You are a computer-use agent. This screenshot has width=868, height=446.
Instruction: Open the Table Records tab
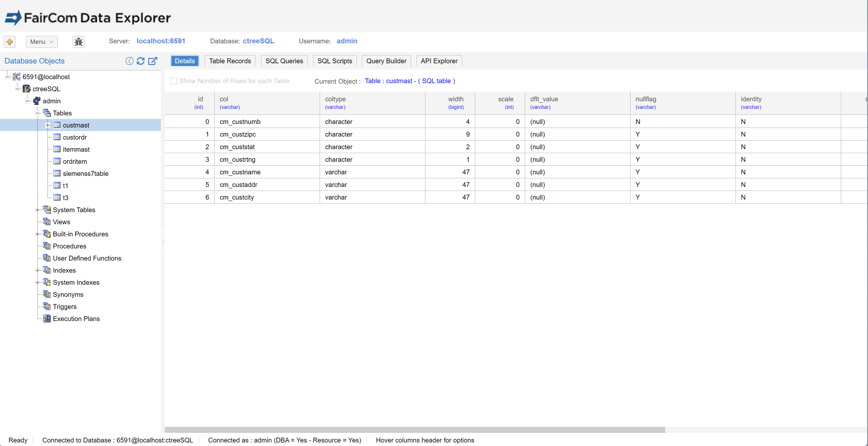click(x=230, y=61)
